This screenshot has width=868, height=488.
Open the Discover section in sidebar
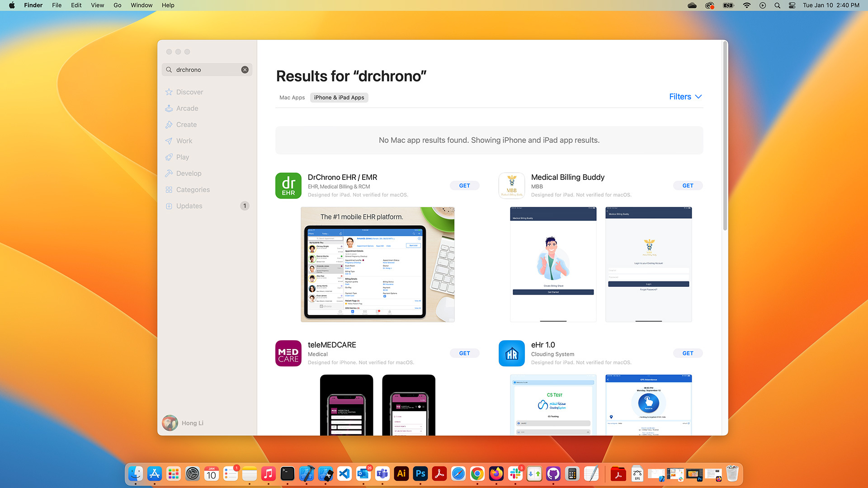(x=189, y=92)
